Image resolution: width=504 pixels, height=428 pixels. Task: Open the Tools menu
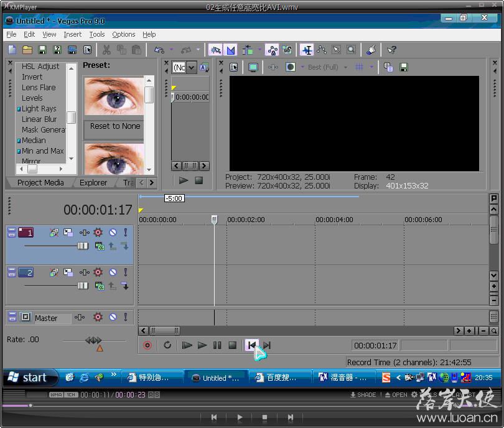click(x=96, y=34)
